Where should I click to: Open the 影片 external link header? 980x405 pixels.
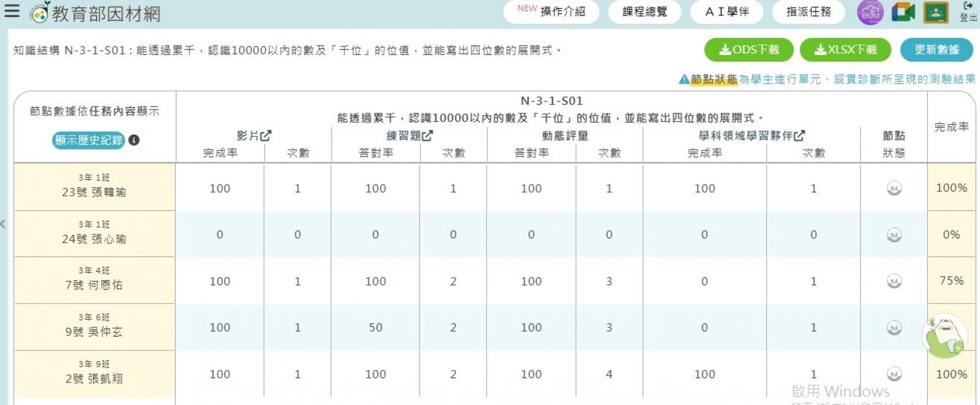coord(254,136)
